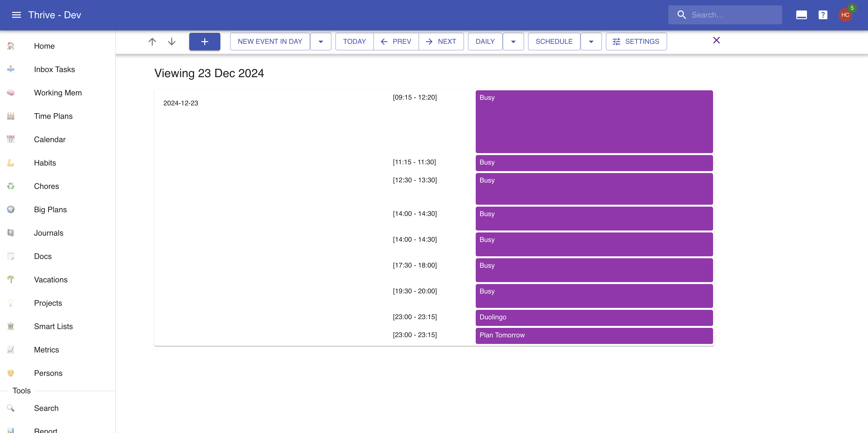Click the keyboard shortcuts icon in the top bar

[x=801, y=15]
